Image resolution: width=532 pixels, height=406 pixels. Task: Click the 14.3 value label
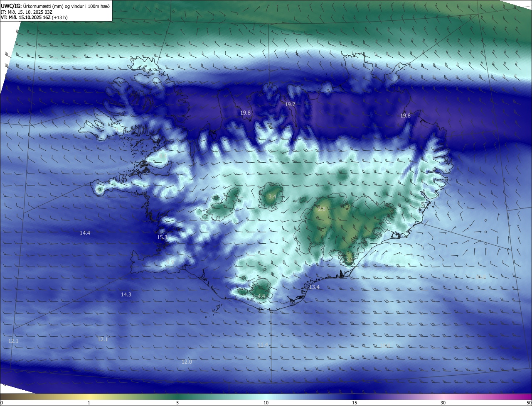pyautogui.click(x=126, y=294)
